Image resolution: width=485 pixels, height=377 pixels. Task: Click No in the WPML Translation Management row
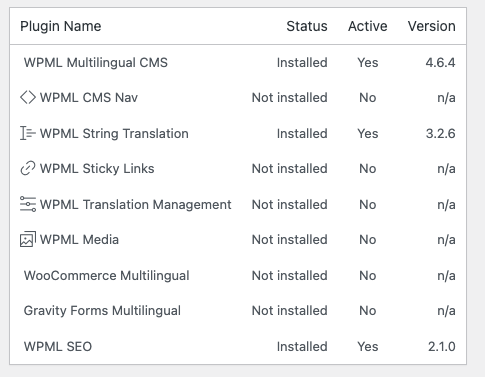tap(368, 204)
